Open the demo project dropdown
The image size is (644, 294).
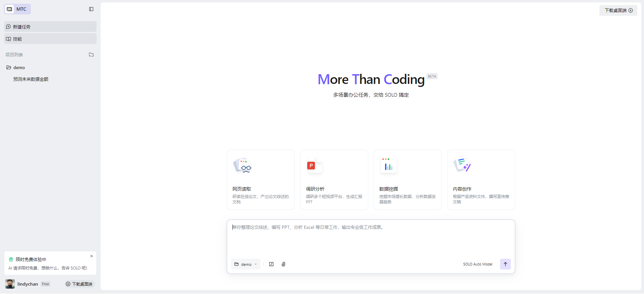coord(246,264)
